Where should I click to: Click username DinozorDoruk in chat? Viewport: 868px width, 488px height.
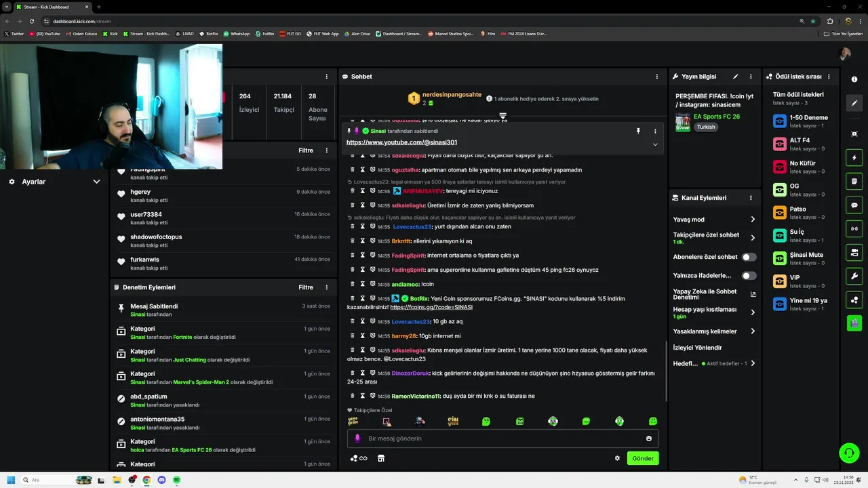click(411, 373)
